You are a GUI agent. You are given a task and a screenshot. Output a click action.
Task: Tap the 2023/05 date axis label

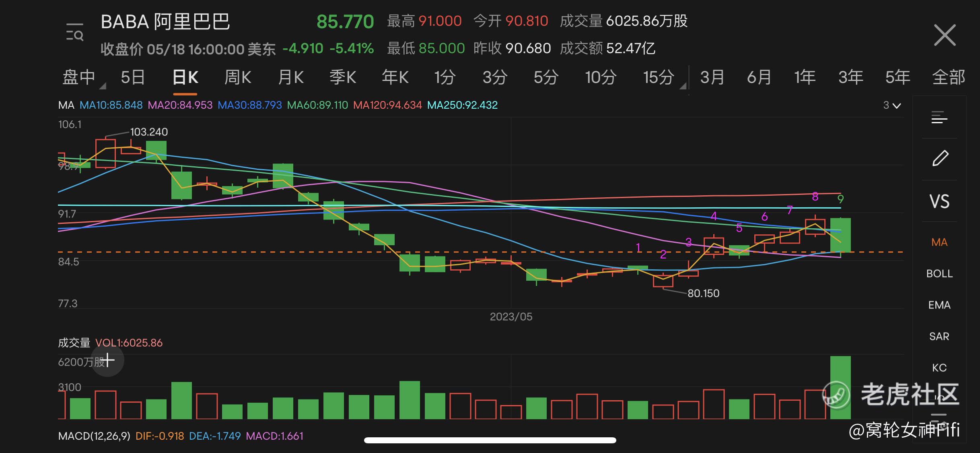coord(511,316)
